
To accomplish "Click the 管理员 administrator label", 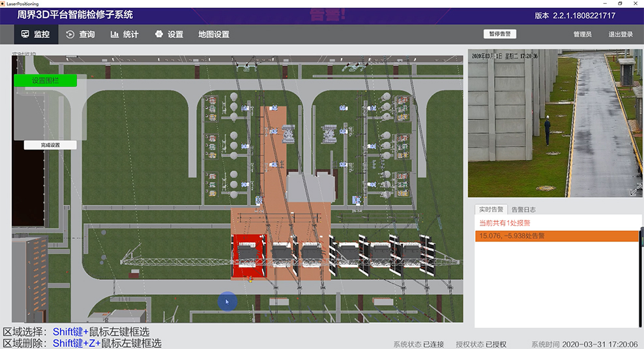I will click(582, 35).
